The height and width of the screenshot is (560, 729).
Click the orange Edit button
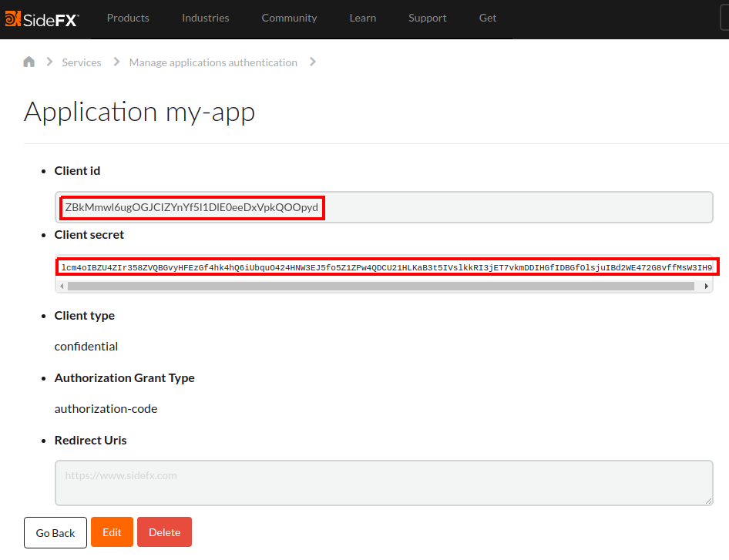pos(112,532)
